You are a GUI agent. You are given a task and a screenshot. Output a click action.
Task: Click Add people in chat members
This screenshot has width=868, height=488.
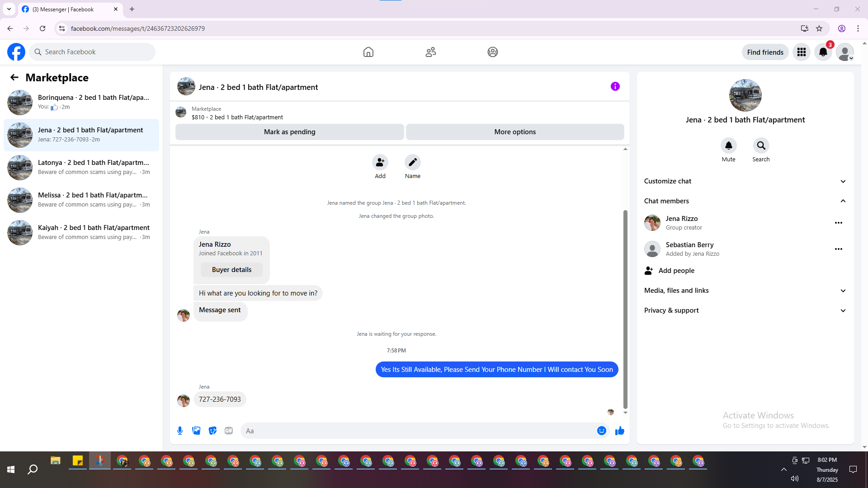(x=745, y=271)
